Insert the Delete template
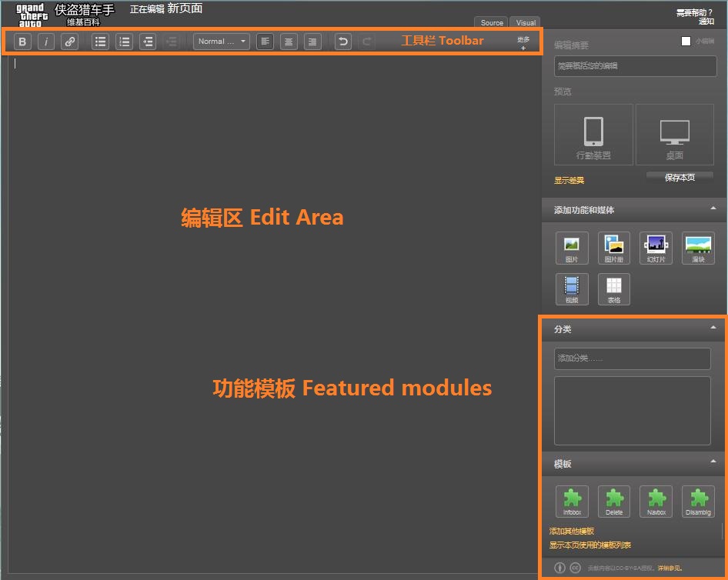Screen dimensions: 728x580 pos(614,502)
